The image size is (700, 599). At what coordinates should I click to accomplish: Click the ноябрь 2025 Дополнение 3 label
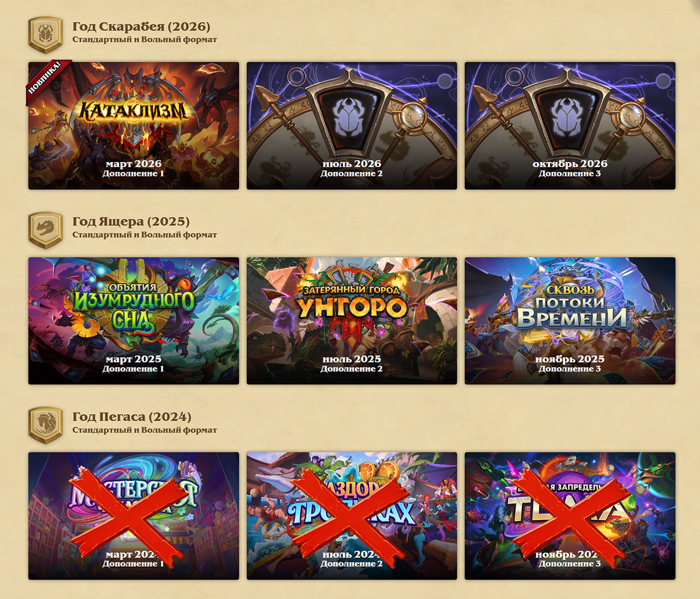click(x=570, y=363)
